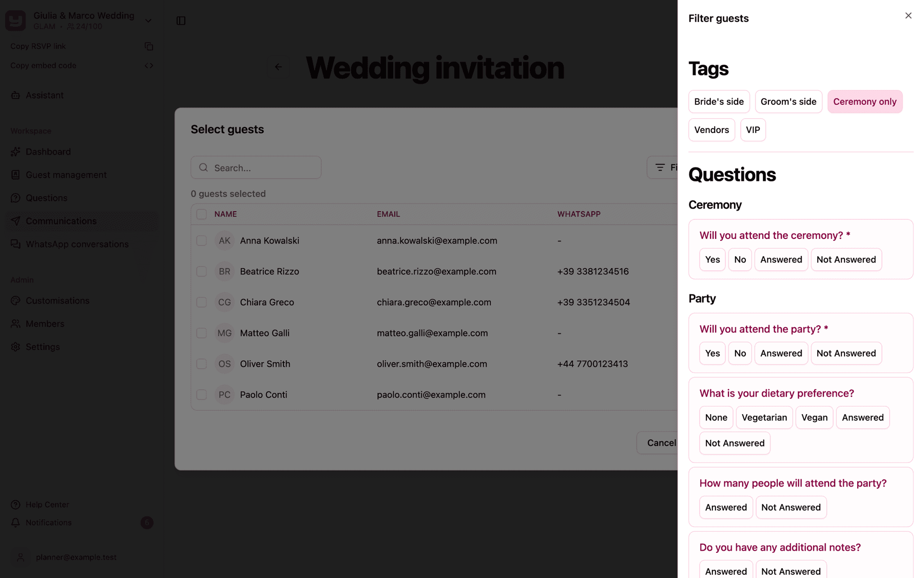The image size is (924, 578).
Task: Click the copy icon next to Copy RSVP link
Action: (149, 46)
